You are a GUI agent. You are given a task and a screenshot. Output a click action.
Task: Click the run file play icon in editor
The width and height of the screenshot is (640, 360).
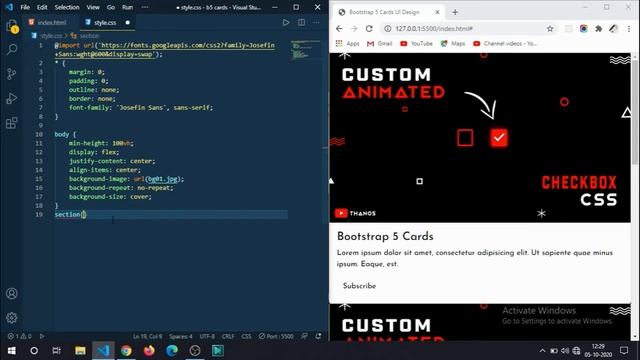pyautogui.click(x=286, y=22)
